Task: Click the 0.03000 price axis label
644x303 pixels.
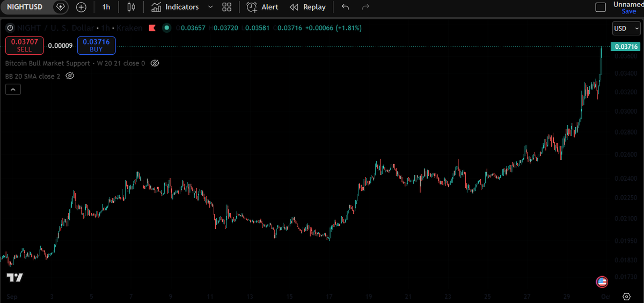Action: click(x=626, y=112)
